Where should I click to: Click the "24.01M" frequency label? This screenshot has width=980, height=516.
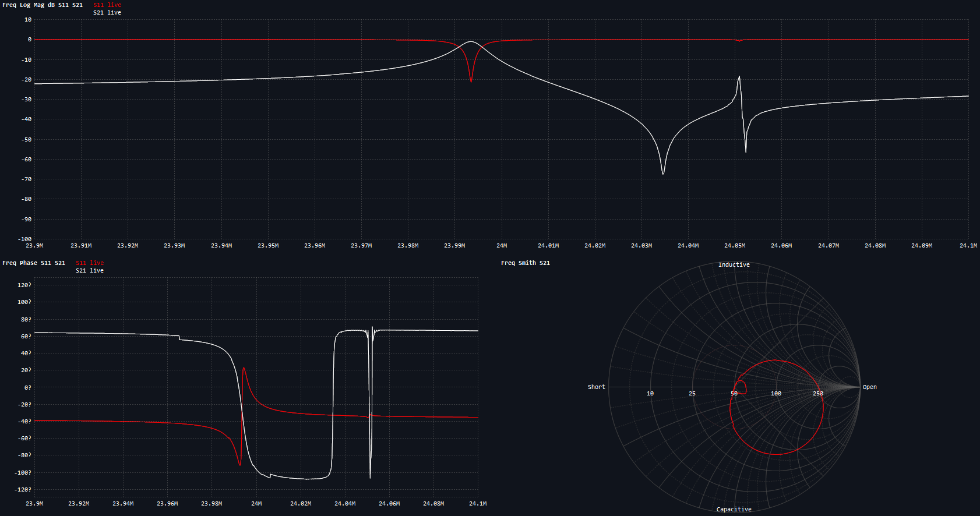[x=548, y=245]
